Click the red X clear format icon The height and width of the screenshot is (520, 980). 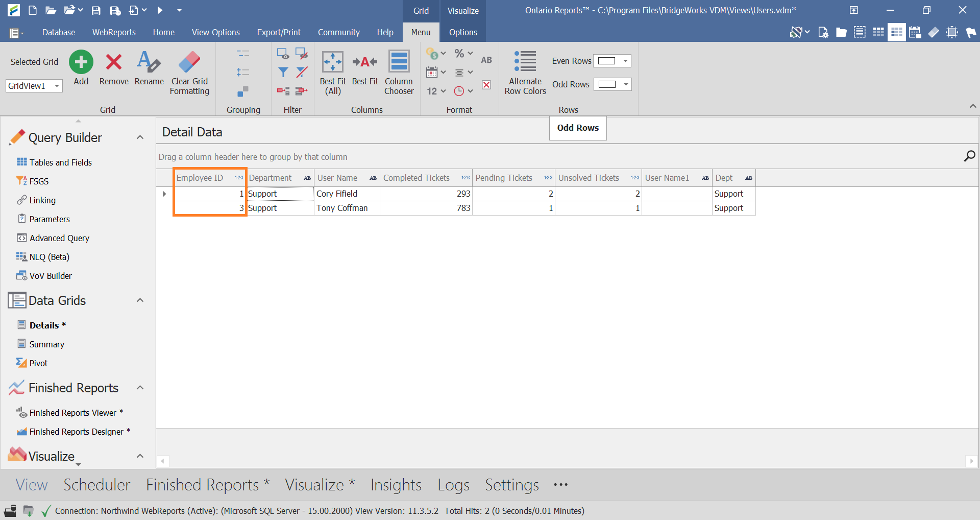point(486,85)
